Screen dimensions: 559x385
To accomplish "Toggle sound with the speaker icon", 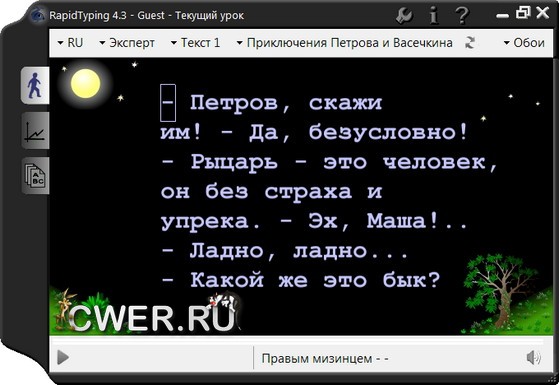I will pos(533,358).
